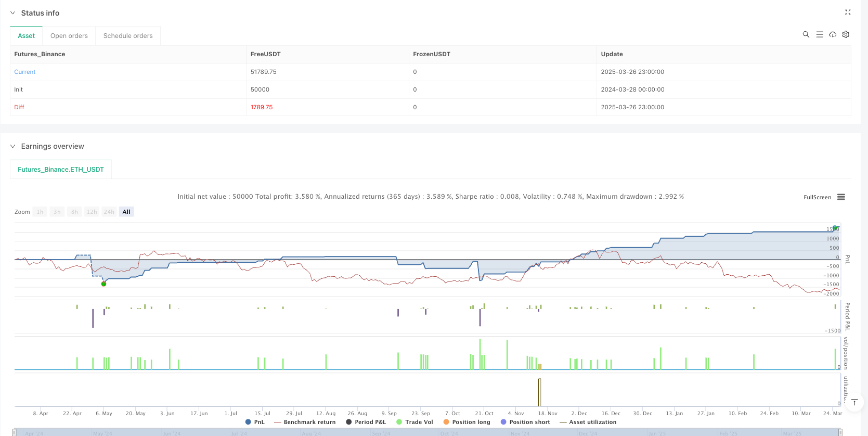This screenshot has width=868, height=436.
Task: Open the chart hamburger menu icon
Action: [841, 197]
